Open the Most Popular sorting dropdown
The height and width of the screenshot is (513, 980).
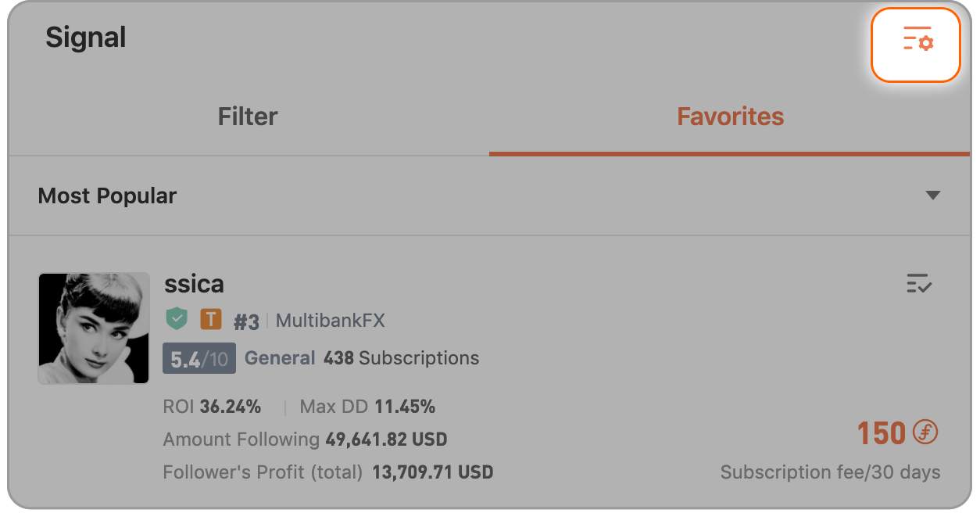coord(489,196)
